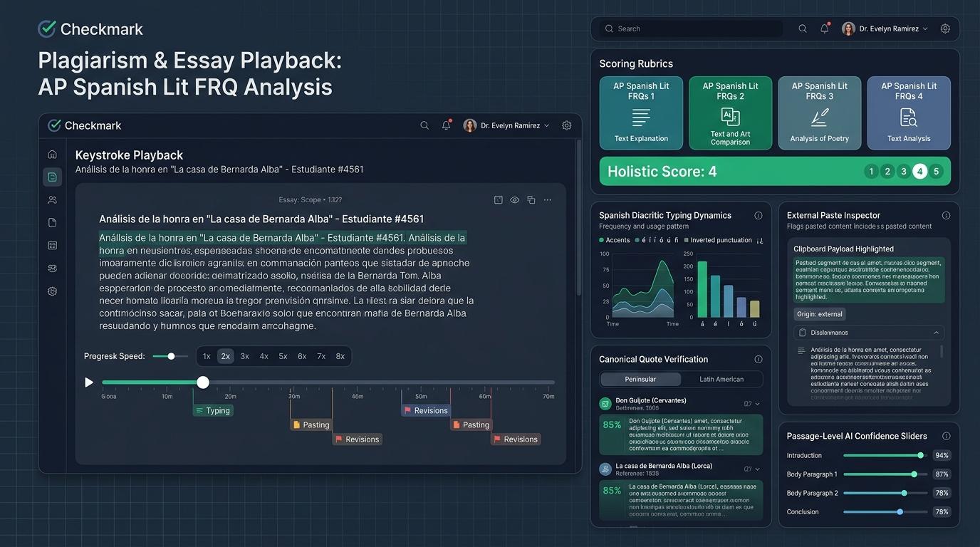Open the three-dot more menu above the essay
Screen dimensions: 980x547
(548, 200)
